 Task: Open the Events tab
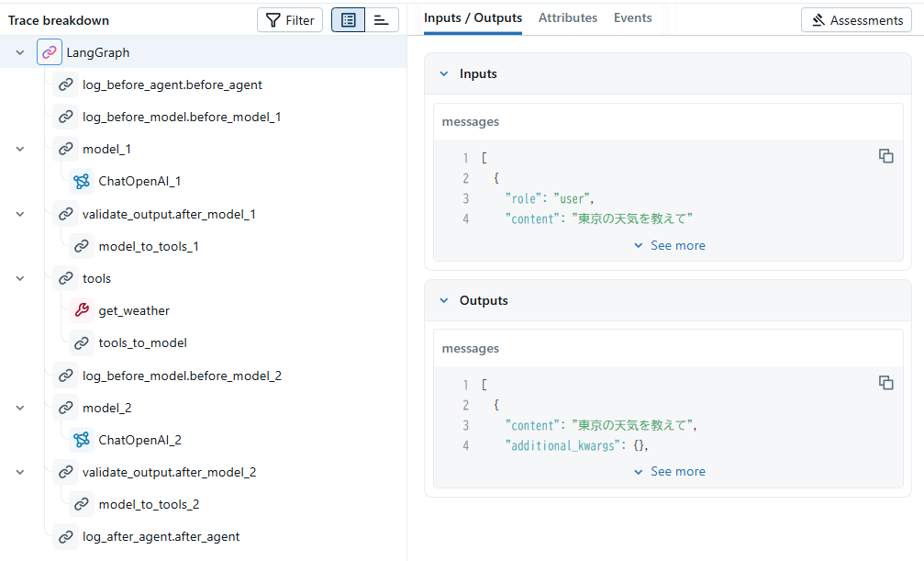pyautogui.click(x=633, y=17)
